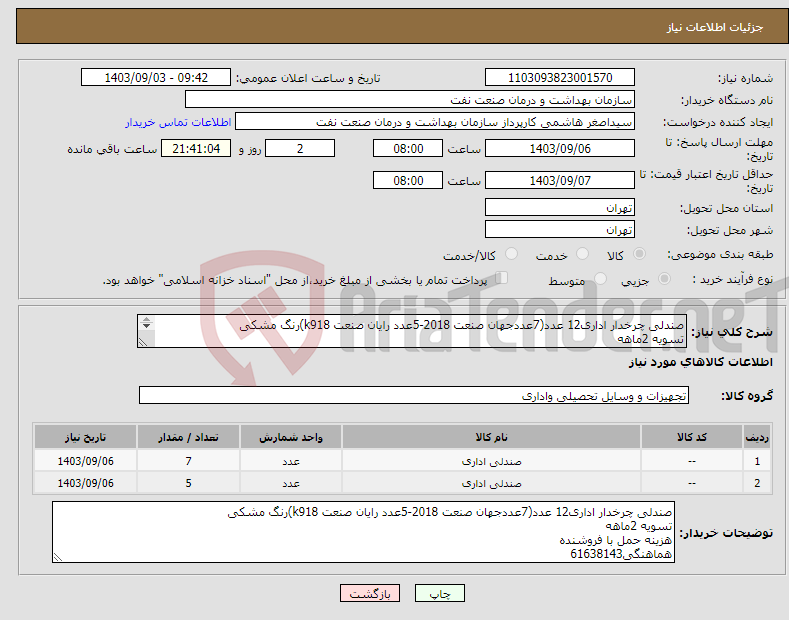The height and width of the screenshot is (620, 789).
Task: Select the جزیی purchase type radio
Action: coord(664,279)
